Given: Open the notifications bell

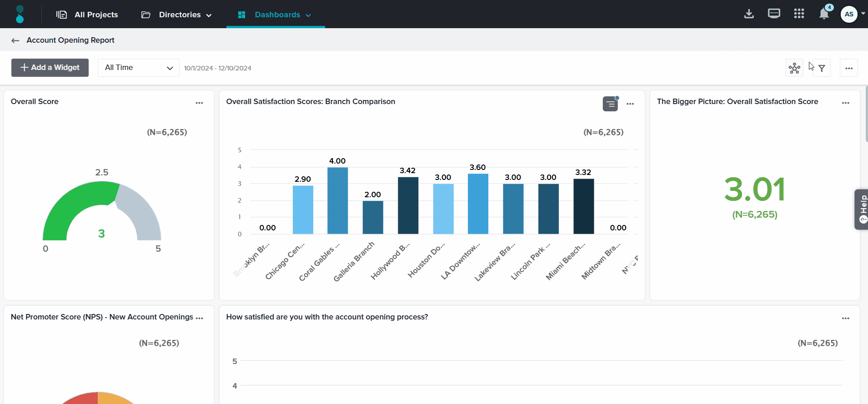Looking at the screenshot, I should [x=824, y=14].
